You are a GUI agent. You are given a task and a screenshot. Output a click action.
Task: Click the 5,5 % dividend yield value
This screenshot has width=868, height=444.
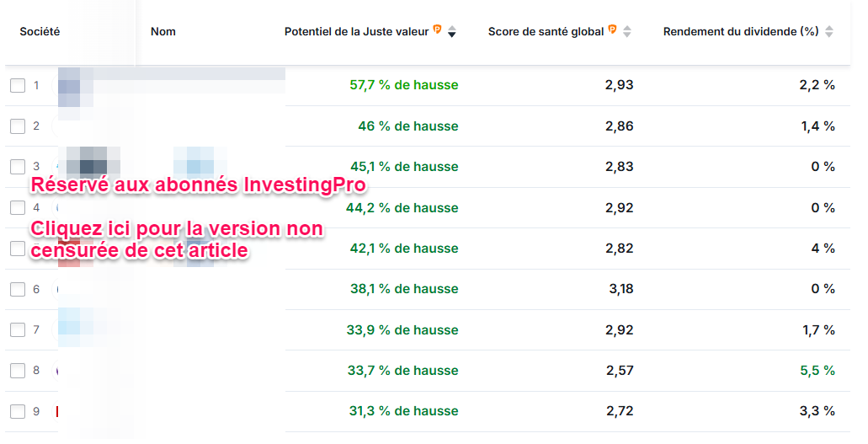click(817, 371)
